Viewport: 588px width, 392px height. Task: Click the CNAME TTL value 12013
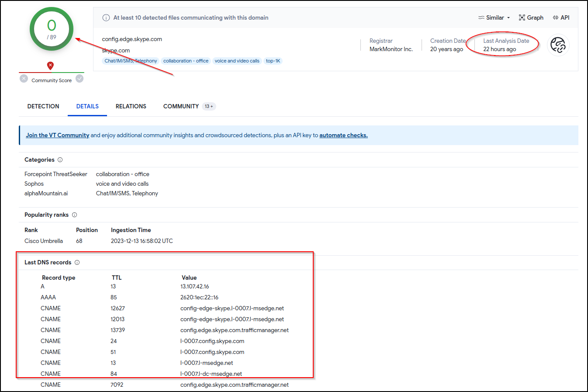click(x=118, y=319)
